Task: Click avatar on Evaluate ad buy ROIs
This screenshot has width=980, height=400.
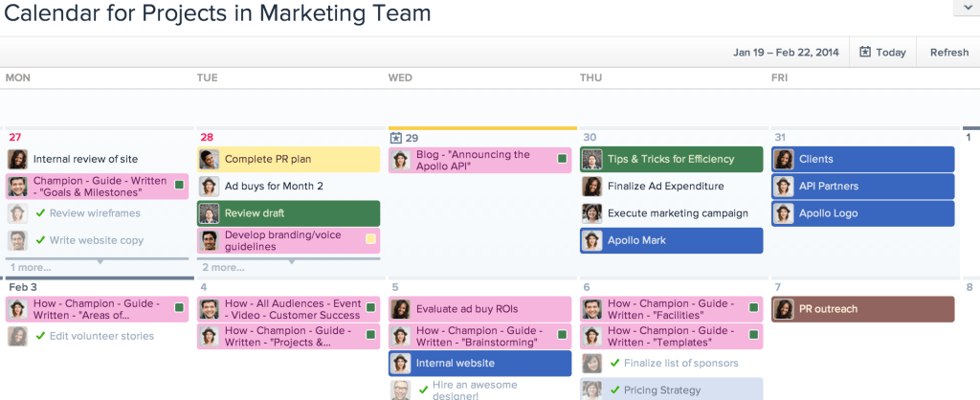Action: tap(400, 309)
